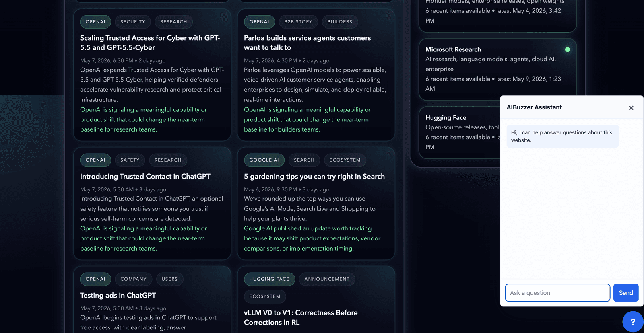644x333 pixels.
Task: Click green 'baseline for builders teams' insight text
Action: pos(282,129)
